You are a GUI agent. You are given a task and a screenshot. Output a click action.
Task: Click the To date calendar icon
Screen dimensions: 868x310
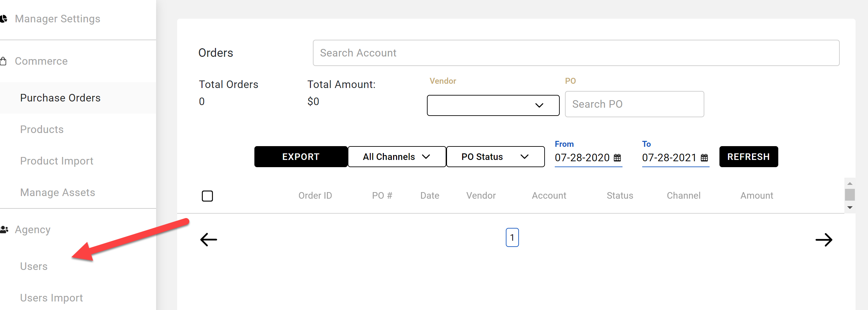(704, 158)
